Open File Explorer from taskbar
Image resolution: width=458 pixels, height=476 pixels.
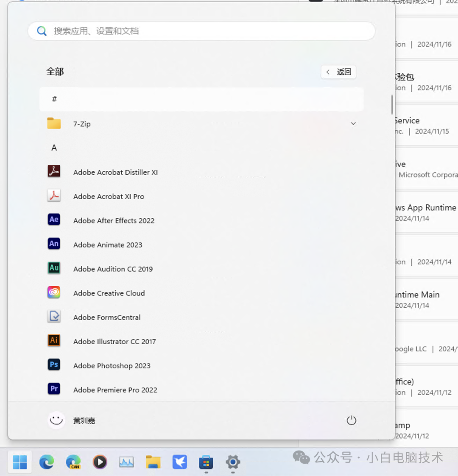tap(153, 462)
